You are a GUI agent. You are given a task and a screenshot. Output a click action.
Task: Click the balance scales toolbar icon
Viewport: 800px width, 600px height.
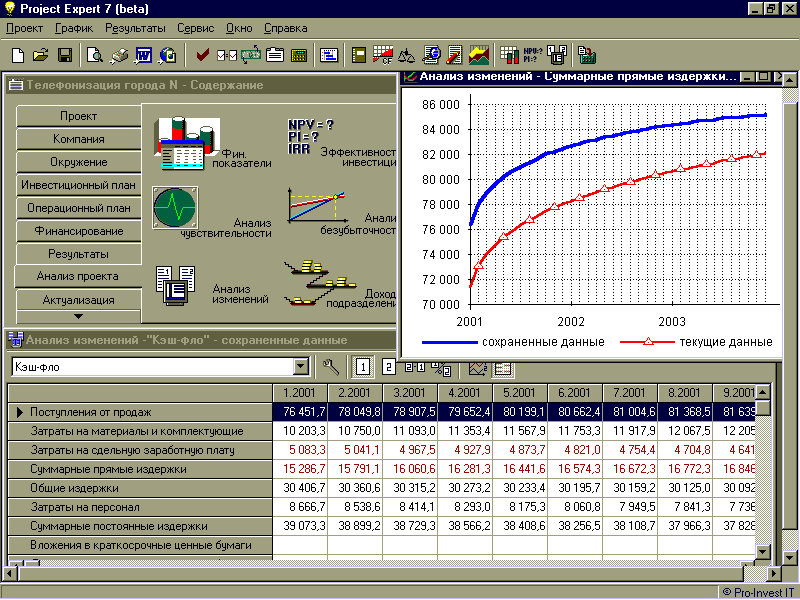pyautogui.click(x=407, y=56)
